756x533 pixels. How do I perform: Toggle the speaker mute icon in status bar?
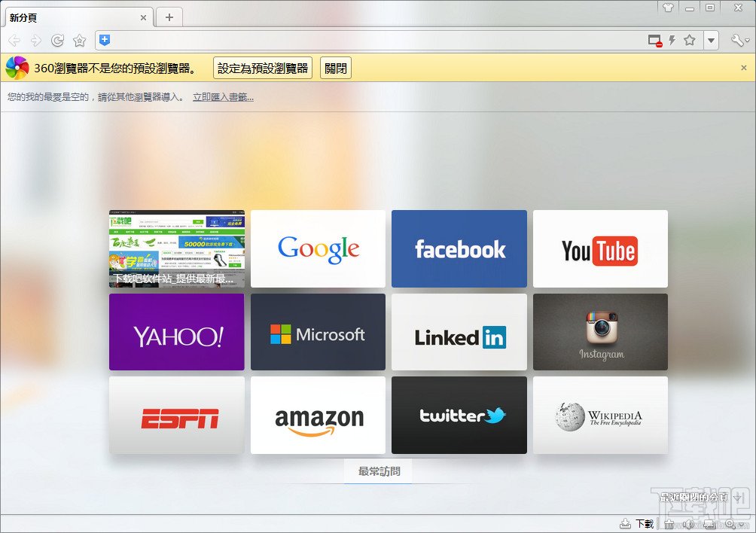(x=689, y=524)
